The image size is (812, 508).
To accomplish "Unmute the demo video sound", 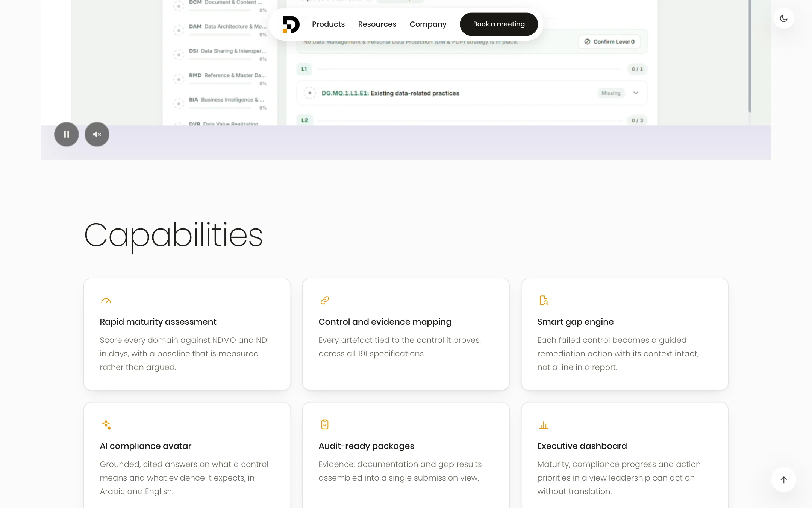I will coord(97,134).
